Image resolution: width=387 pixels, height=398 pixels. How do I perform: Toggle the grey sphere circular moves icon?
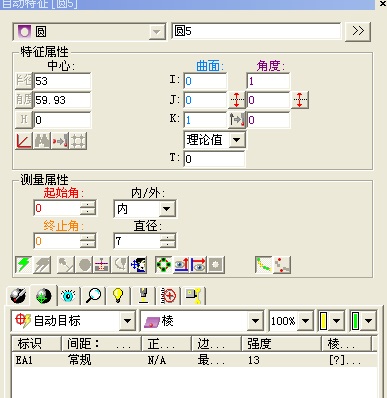pyautogui.click(x=84, y=265)
